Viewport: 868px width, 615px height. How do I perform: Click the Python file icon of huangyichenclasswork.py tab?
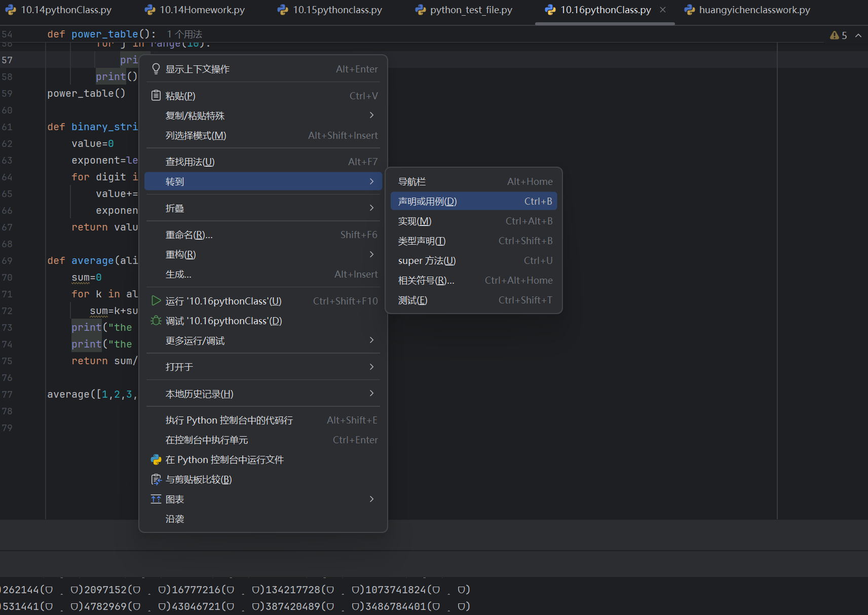point(689,10)
